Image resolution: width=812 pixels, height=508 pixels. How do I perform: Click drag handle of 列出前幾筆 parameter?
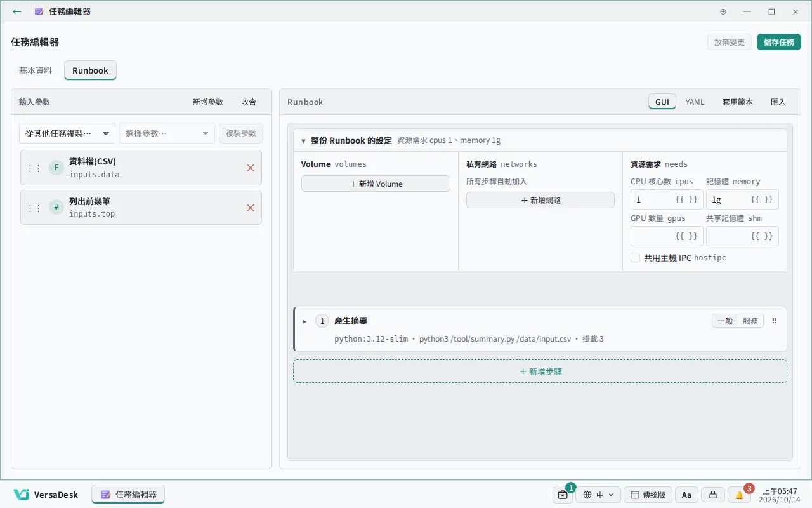[x=34, y=208]
